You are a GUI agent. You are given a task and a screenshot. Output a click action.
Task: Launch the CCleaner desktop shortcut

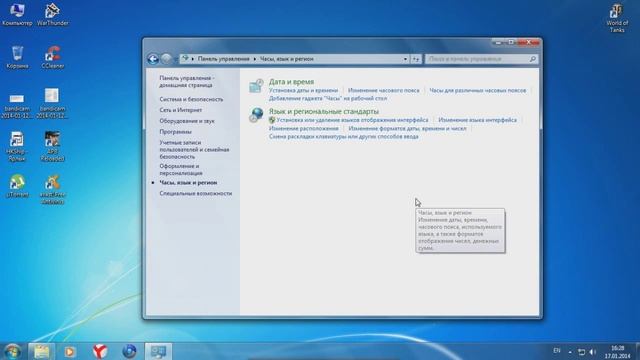click(x=53, y=57)
